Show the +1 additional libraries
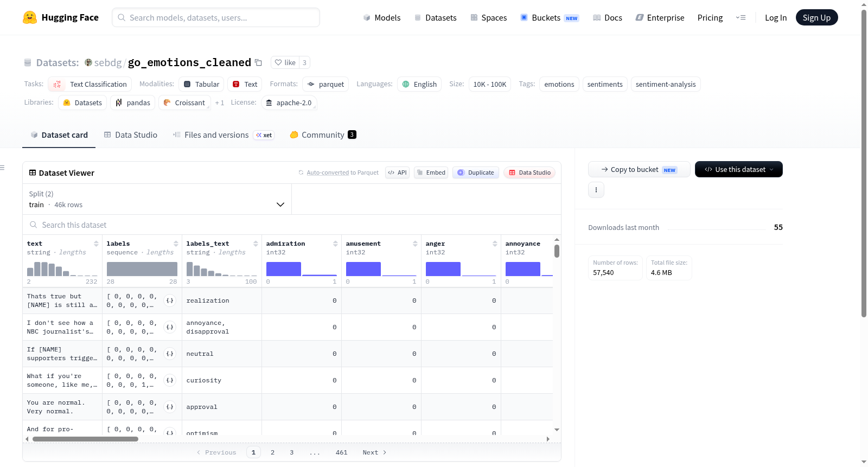The width and height of the screenshot is (868, 467). 219,103
